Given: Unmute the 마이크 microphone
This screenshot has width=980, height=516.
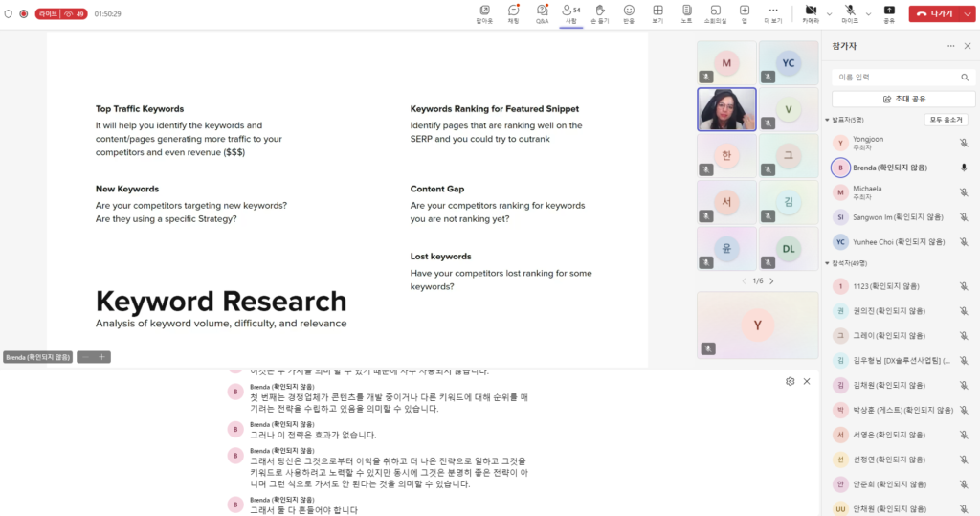Looking at the screenshot, I should click(850, 13).
